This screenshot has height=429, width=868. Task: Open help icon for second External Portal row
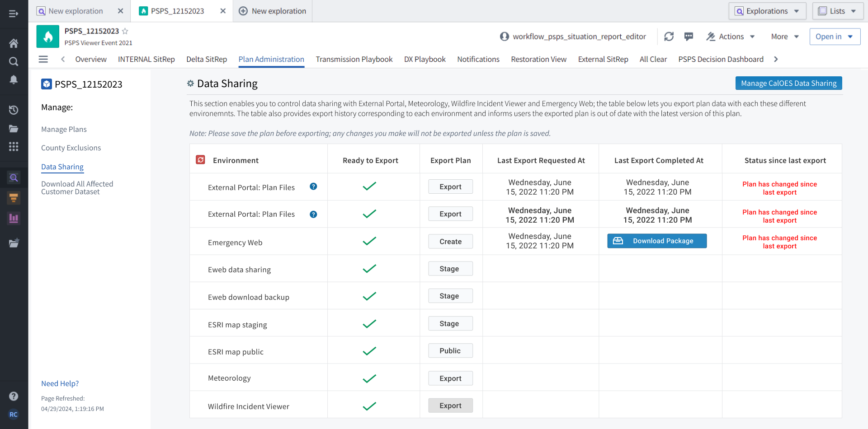pyautogui.click(x=313, y=214)
